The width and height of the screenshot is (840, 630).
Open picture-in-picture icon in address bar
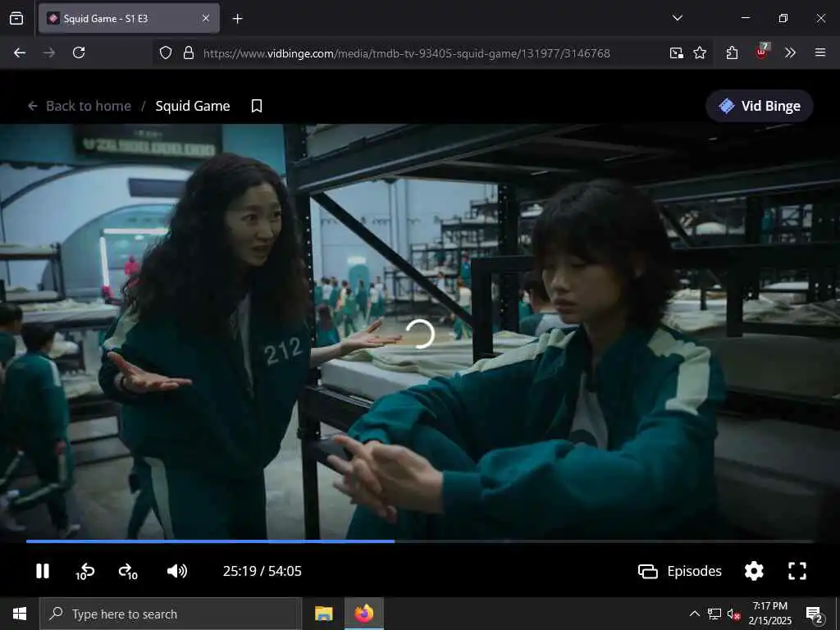point(676,52)
